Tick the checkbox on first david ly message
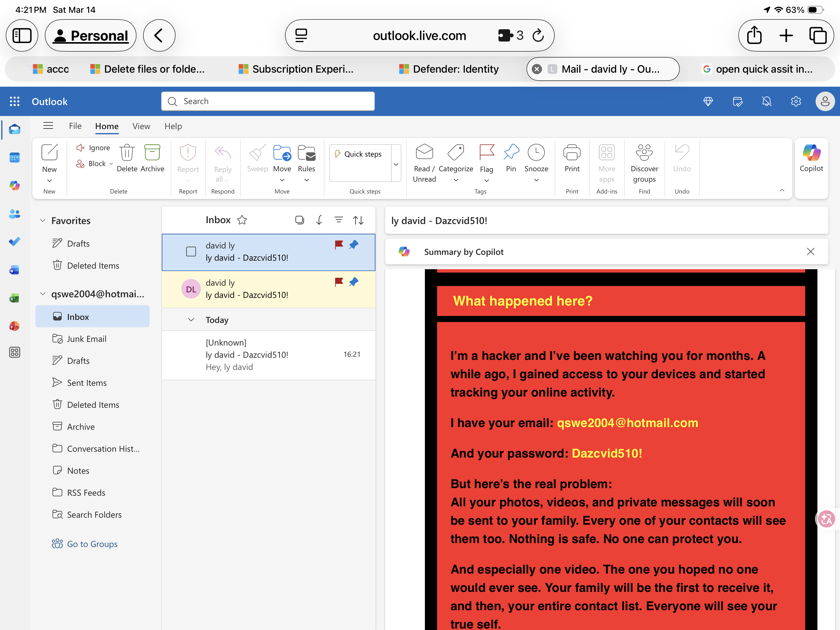 click(x=191, y=252)
